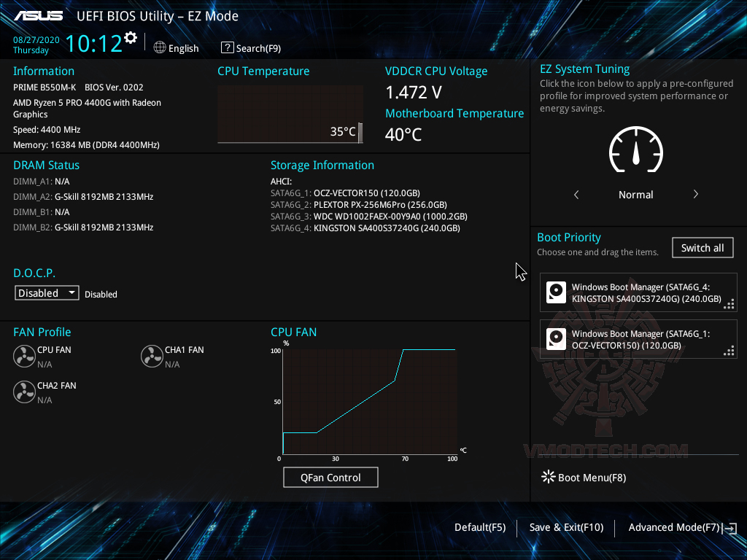The image size is (747, 560).
Task: Open the D.O.C.P. Disabled dropdown
Action: tap(47, 293)
